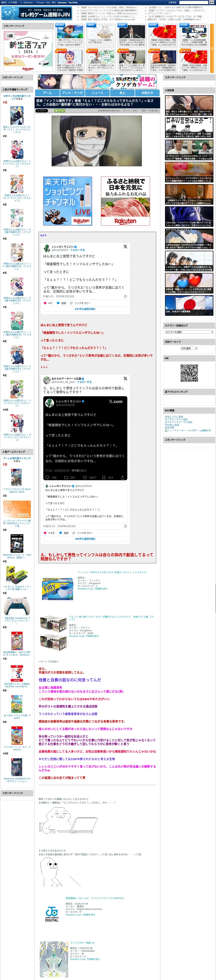The image size is (216, 980).
Task: Click the Japan flag popular article thumbnail
Action: click(189, 305)
